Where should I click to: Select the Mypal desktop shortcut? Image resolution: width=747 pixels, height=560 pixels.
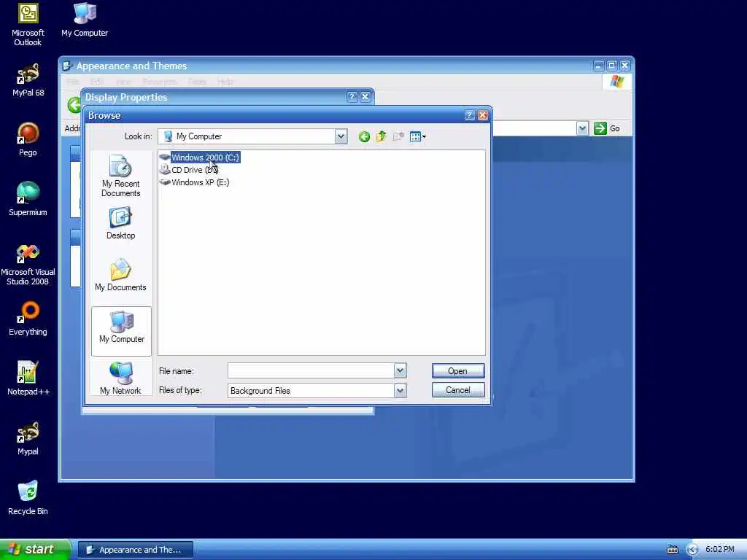coord(28,438)
